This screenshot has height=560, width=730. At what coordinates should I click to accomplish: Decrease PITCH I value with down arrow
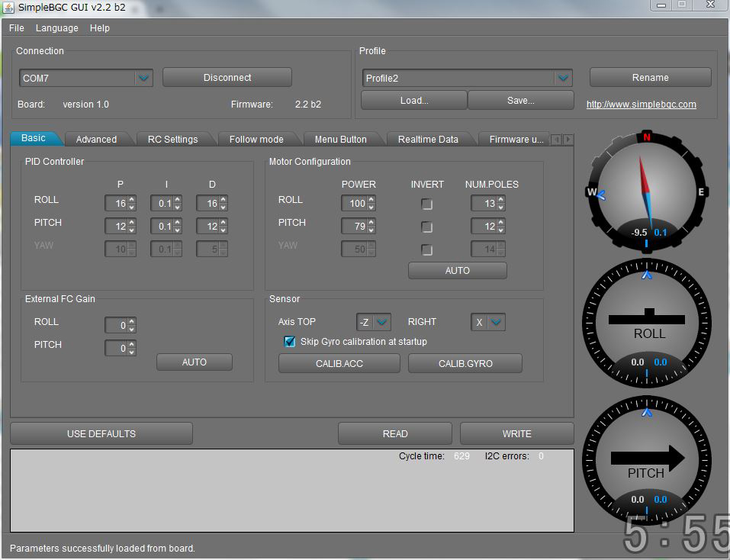[x=178, y=230]
